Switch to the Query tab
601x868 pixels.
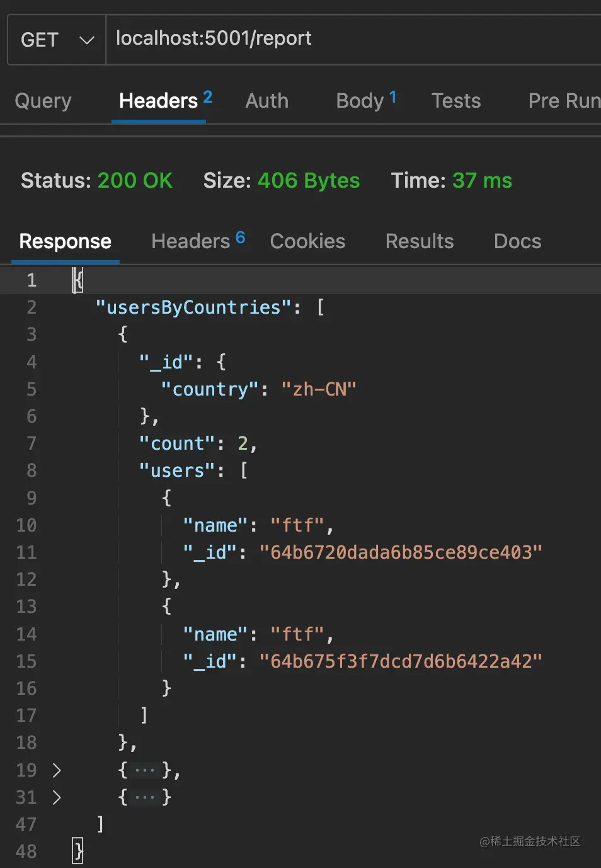[43, 101]
